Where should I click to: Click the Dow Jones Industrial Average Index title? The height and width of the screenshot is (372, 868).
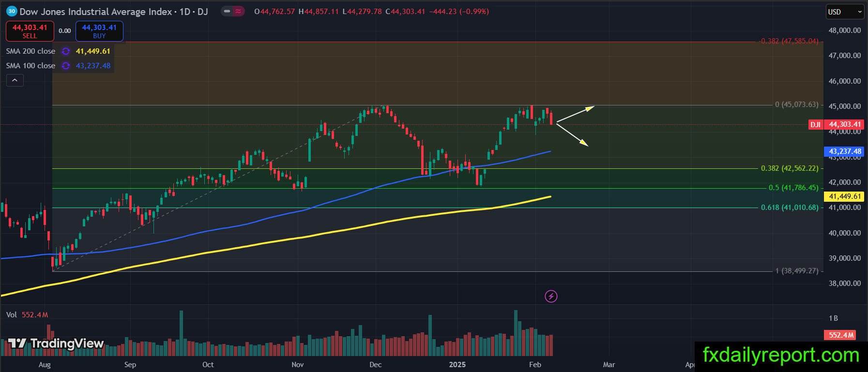96,11
